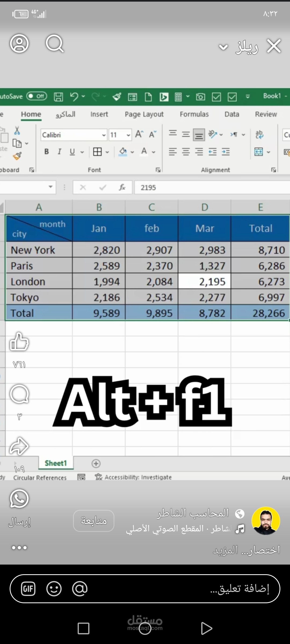Apply the Font Color A

[x=144, y=152]
